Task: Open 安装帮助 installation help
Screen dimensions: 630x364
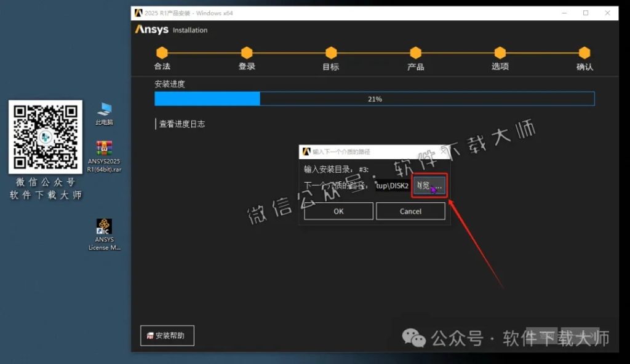Action: click(x=167, y=335)
